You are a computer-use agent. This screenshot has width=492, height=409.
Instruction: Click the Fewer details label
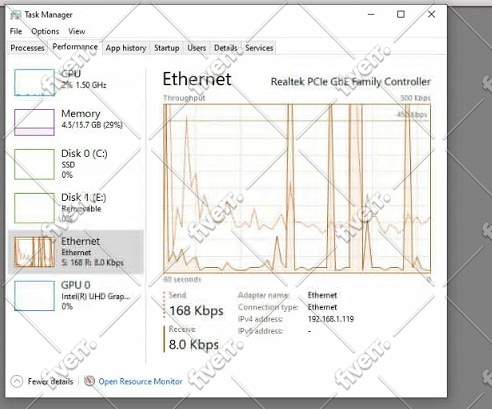(x=50, y=381)
